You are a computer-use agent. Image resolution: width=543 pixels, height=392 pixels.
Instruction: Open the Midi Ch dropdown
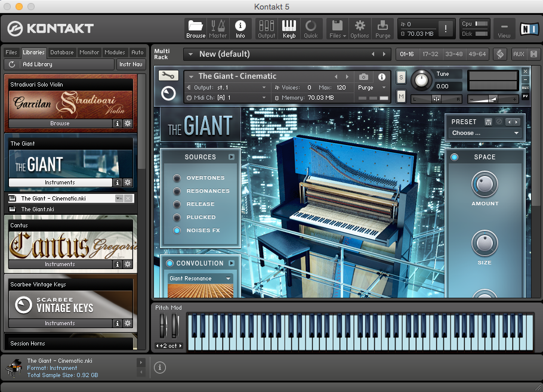coord(227,98)
